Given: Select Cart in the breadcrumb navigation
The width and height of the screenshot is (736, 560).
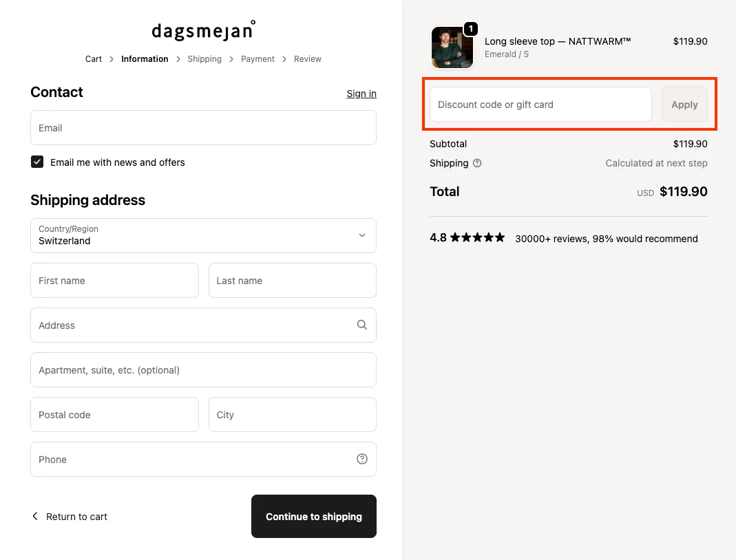Looking at the screenshot, I should pyautogui.click(x=93, y=59).
